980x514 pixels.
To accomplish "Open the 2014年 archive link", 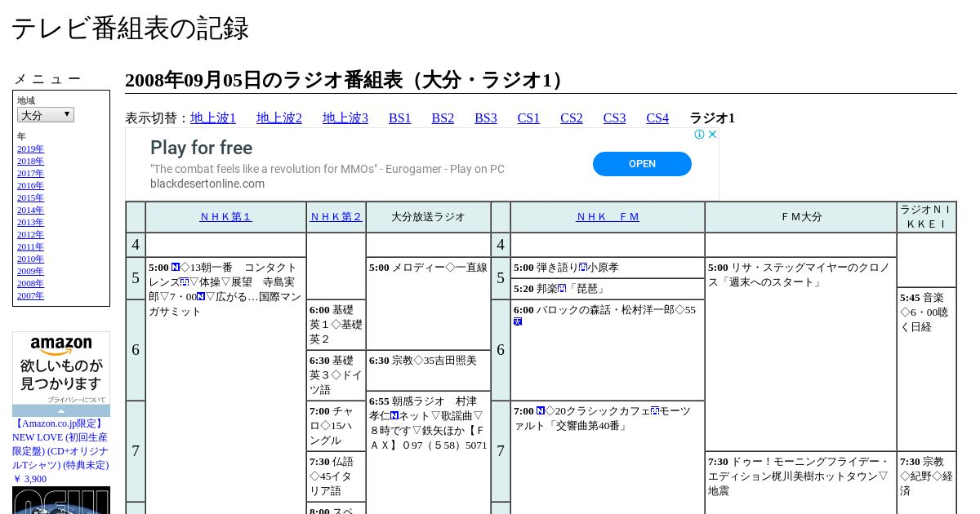I will [x=30, y=210].
